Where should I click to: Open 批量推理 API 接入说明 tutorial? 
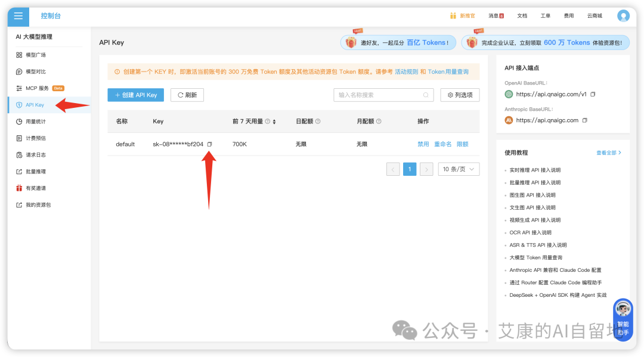[535, 182]
